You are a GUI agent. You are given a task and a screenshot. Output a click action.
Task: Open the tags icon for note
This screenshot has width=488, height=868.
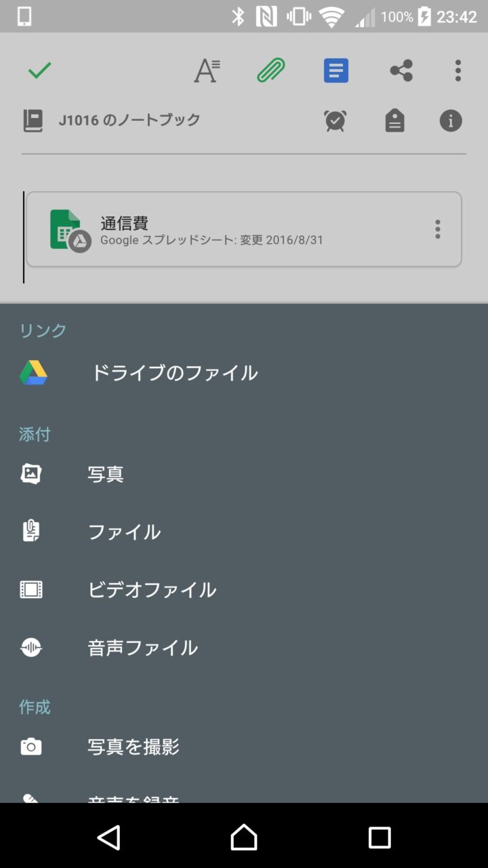pos(394,121)
